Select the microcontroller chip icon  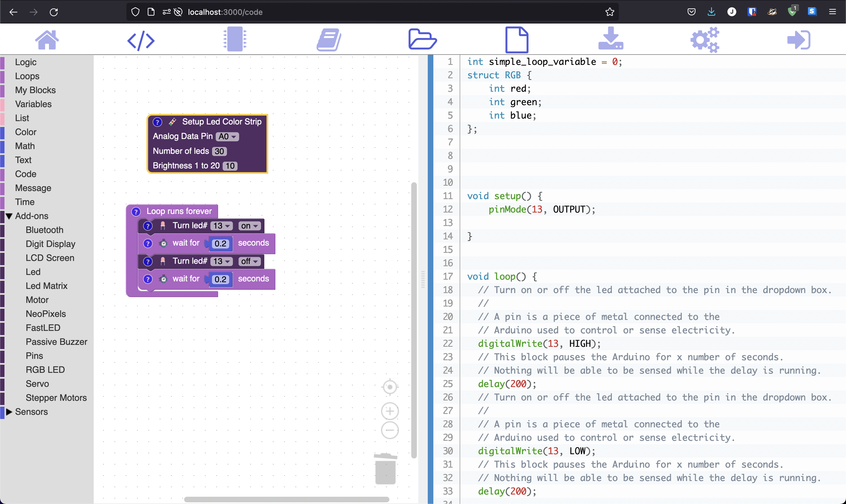click(x=235, y=39)
